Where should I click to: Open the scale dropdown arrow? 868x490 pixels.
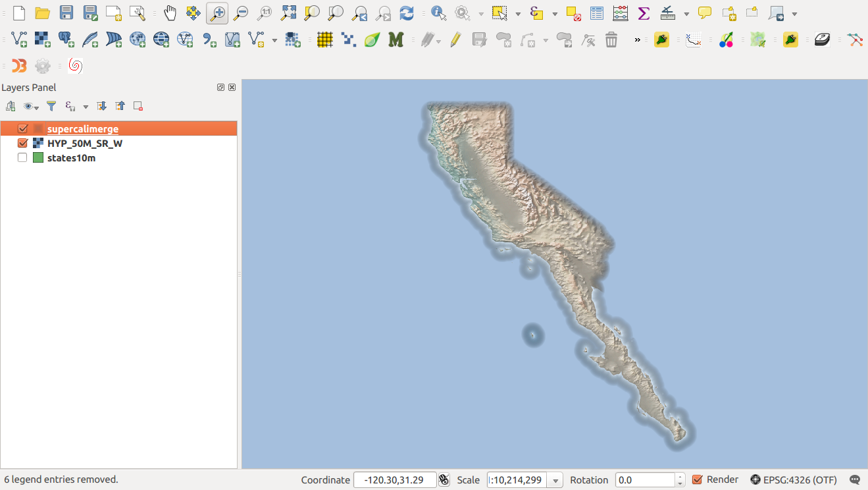[557, 480]
